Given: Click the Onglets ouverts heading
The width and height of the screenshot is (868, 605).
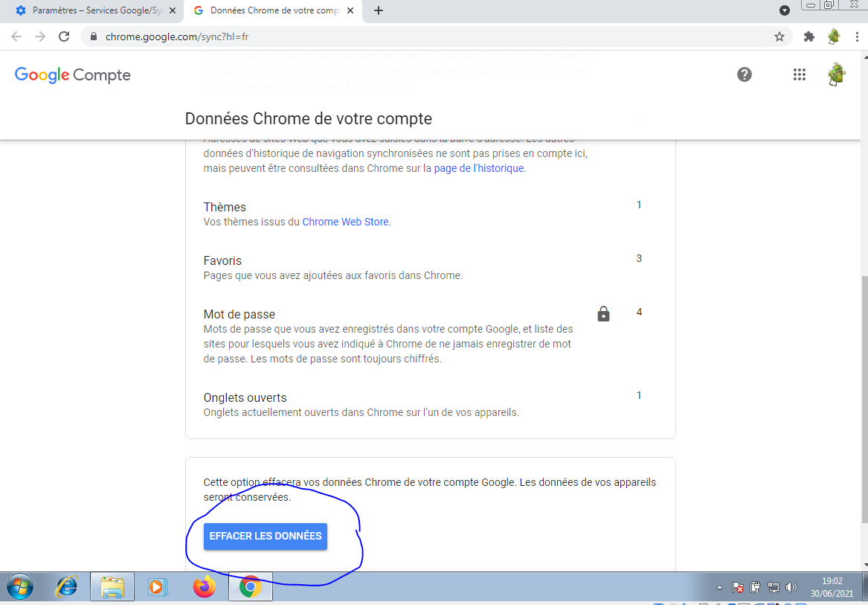Looking at the screenshot, I should pyautogui.click(x=245, y=398).
